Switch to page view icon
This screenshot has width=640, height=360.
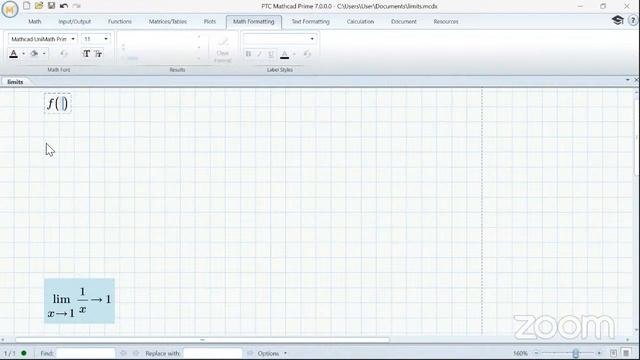coord(613,353)
